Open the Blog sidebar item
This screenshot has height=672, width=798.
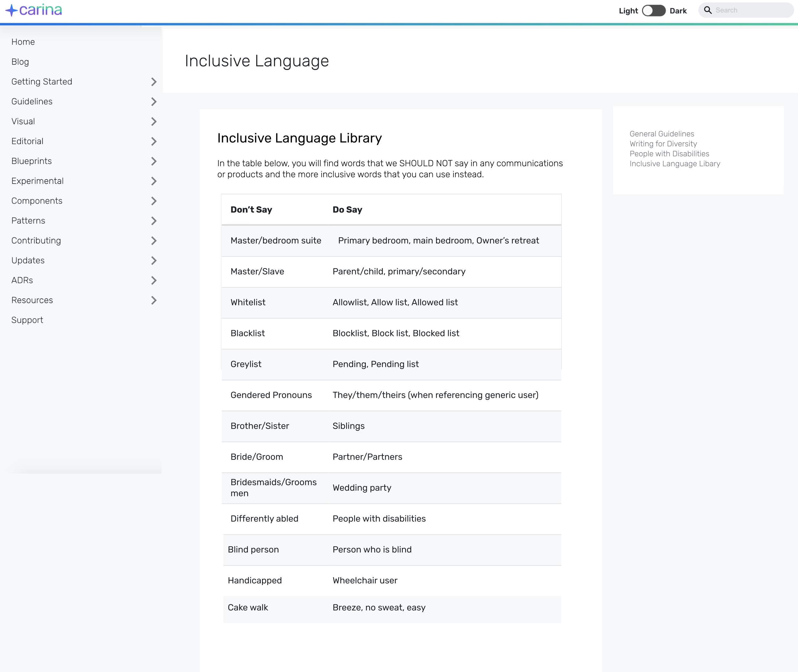click(x=20, y=62)
